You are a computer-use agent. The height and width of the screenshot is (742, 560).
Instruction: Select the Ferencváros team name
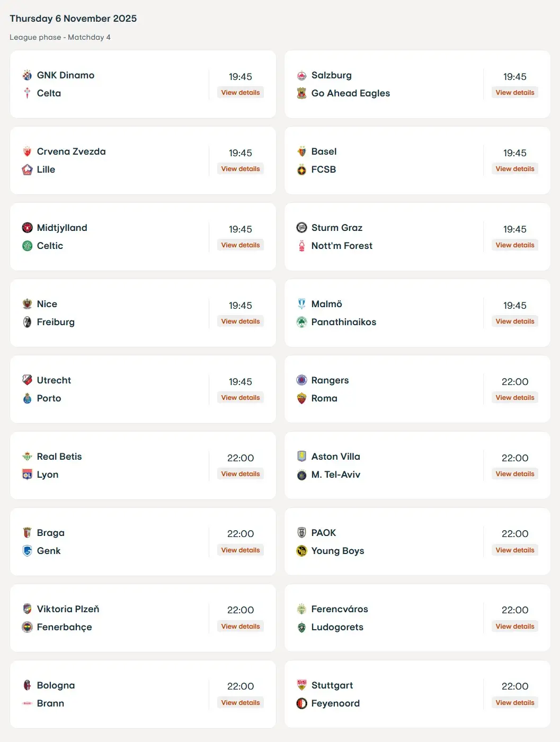point(340,609)
